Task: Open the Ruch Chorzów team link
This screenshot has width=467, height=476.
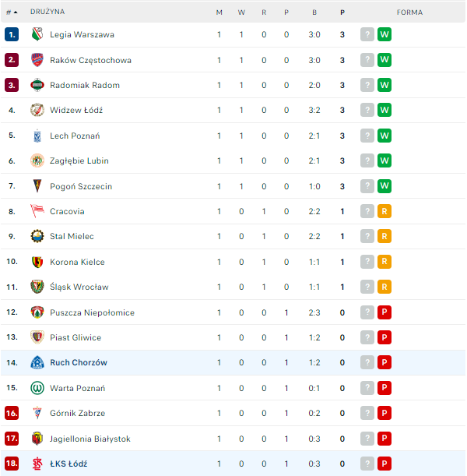Action: (x=78, y=363)
